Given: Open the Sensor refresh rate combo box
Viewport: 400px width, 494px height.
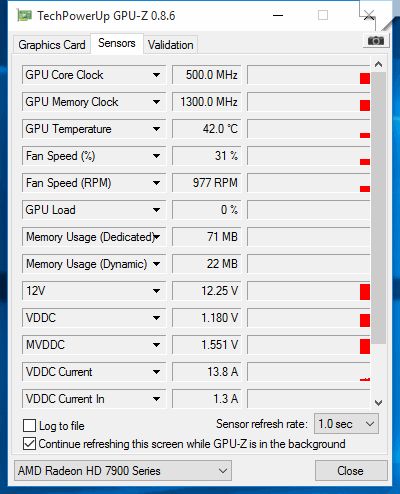Looking at the screenshot, I should coord(346,424).
